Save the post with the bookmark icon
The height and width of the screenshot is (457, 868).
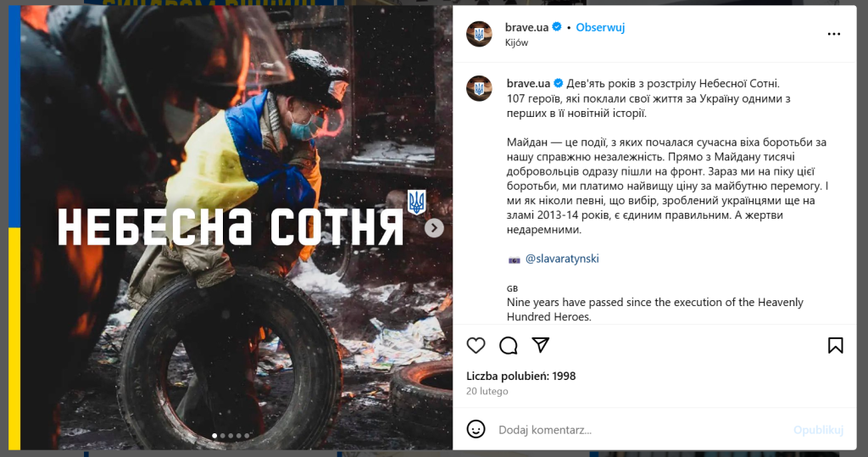coord(835,346)
